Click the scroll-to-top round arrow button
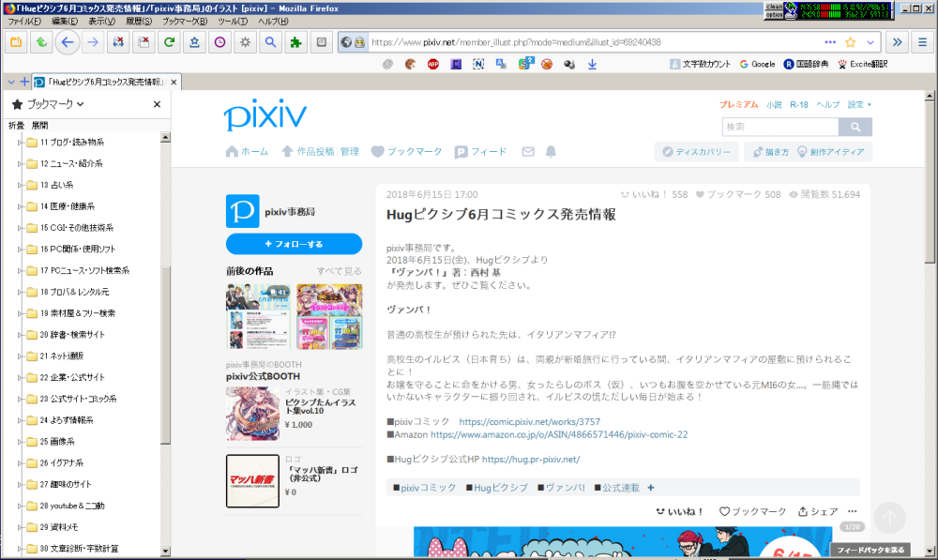Viewport: 938px width, 560px height. tap(889, 518)
